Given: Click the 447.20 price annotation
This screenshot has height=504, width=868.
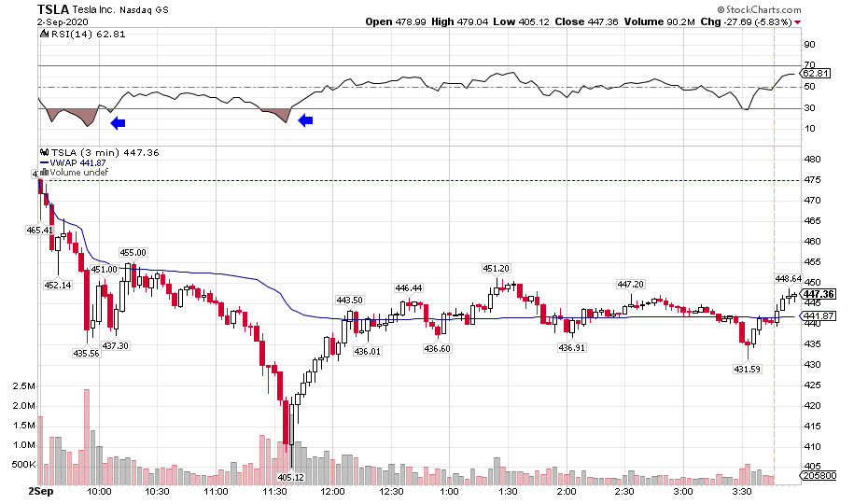Looking at the screenshot, I should 631,284.
